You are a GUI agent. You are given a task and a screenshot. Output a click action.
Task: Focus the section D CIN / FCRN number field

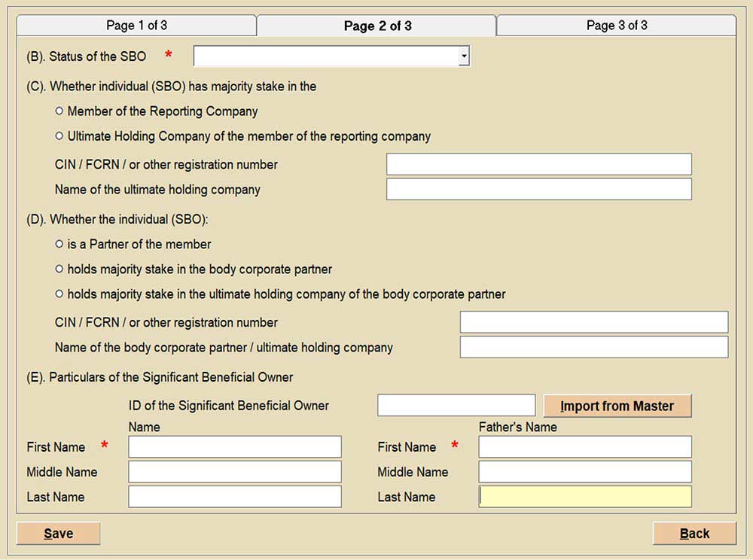[x=593, y=322]
